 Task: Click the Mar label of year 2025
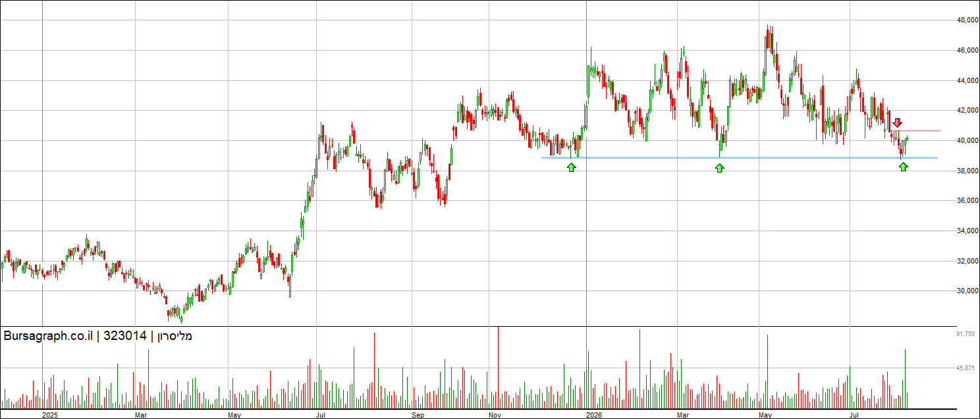pyautogui.click(x=140, y=415)
